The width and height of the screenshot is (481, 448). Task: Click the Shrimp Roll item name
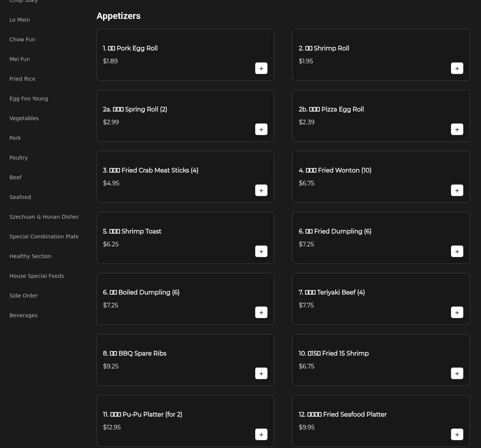coord(324,48)
